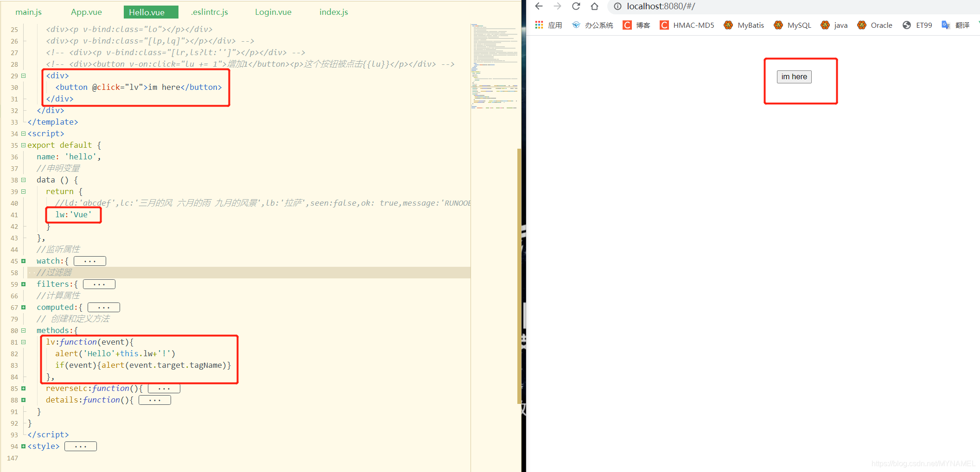The height and width of the screenshot is (472, 980).
Task: Click the lw:'Vue' text on line 41
Action: click(x=73, y=214)
